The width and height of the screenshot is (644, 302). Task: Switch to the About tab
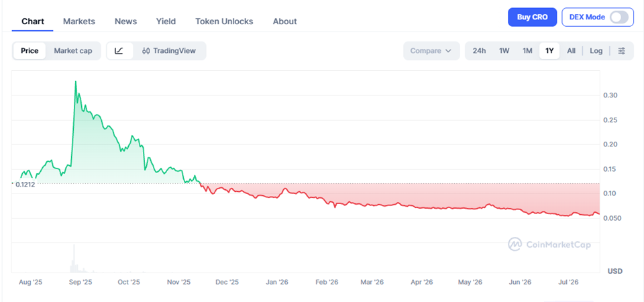284,21
